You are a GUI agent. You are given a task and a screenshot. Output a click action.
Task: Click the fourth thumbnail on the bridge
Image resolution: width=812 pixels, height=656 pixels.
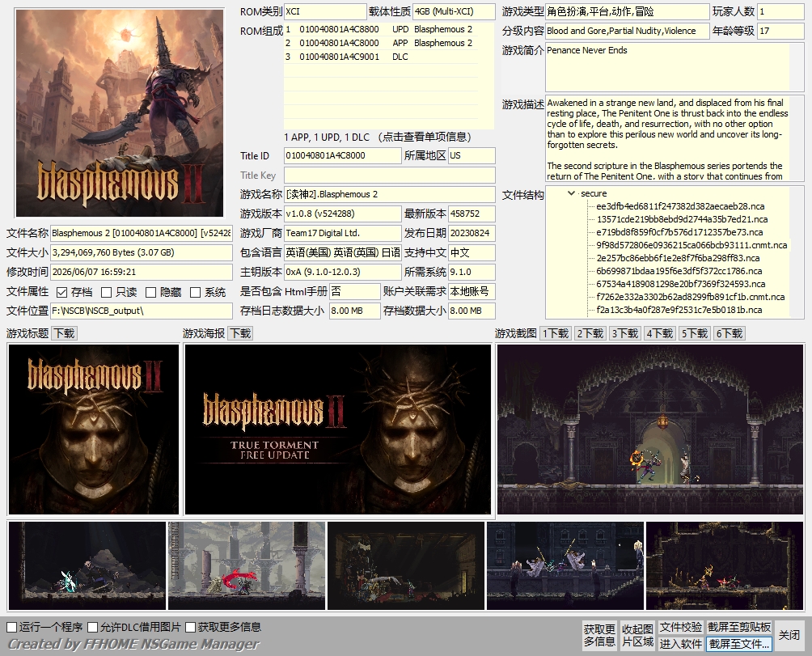[x=565, y=565]
